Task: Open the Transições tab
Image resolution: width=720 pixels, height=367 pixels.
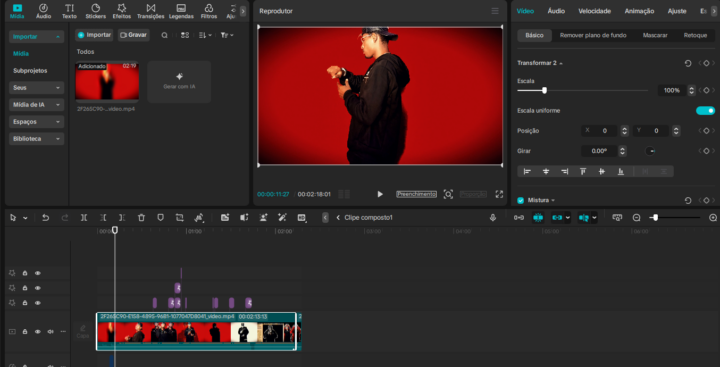Action: [x=151, y=11]
